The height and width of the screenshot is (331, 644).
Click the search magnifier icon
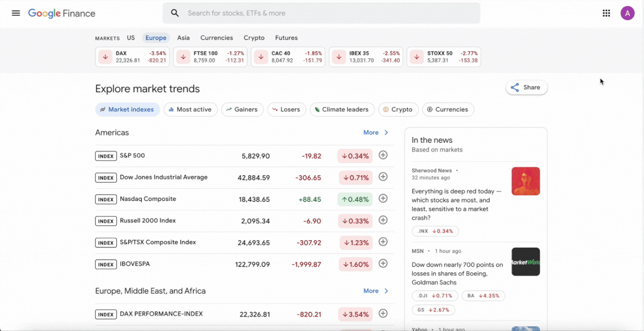coord(175,13)
